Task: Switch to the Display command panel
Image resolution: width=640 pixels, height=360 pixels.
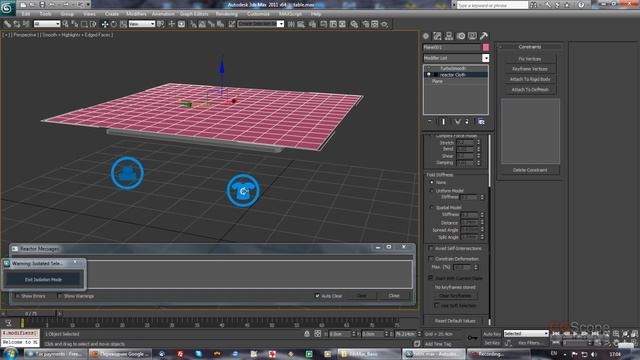Action: [x=472, y=36]
